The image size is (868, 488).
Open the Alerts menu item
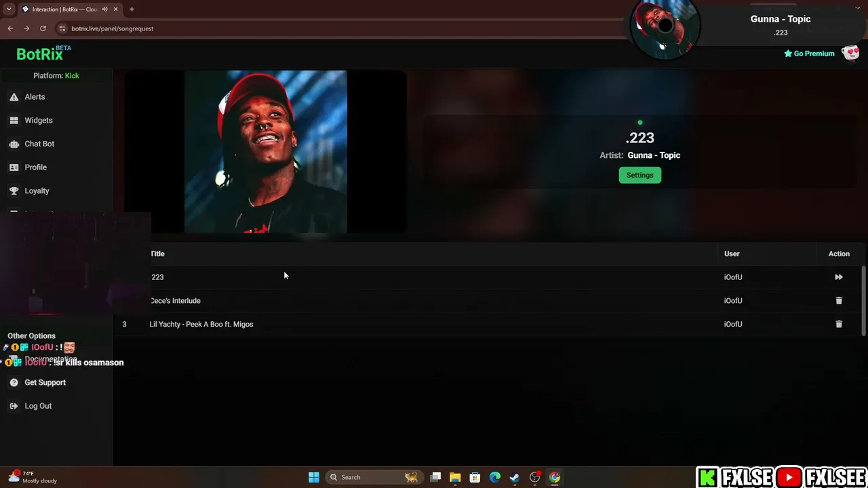[x=35, y=97]
